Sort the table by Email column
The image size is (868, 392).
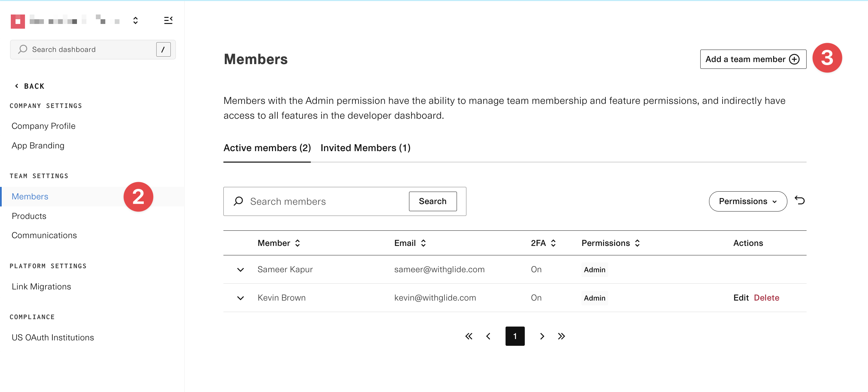(x=423, y=243)
